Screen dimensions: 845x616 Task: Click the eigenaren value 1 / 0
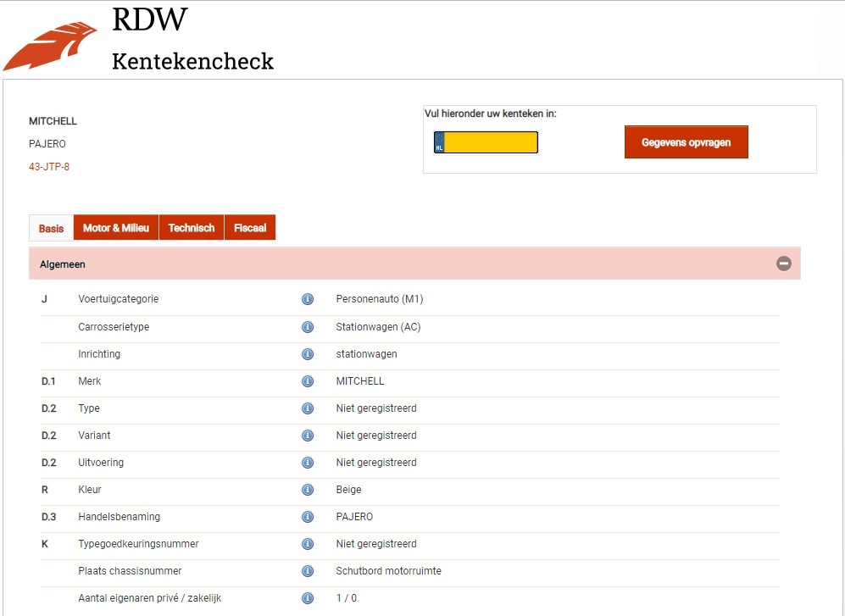(347, 598)
